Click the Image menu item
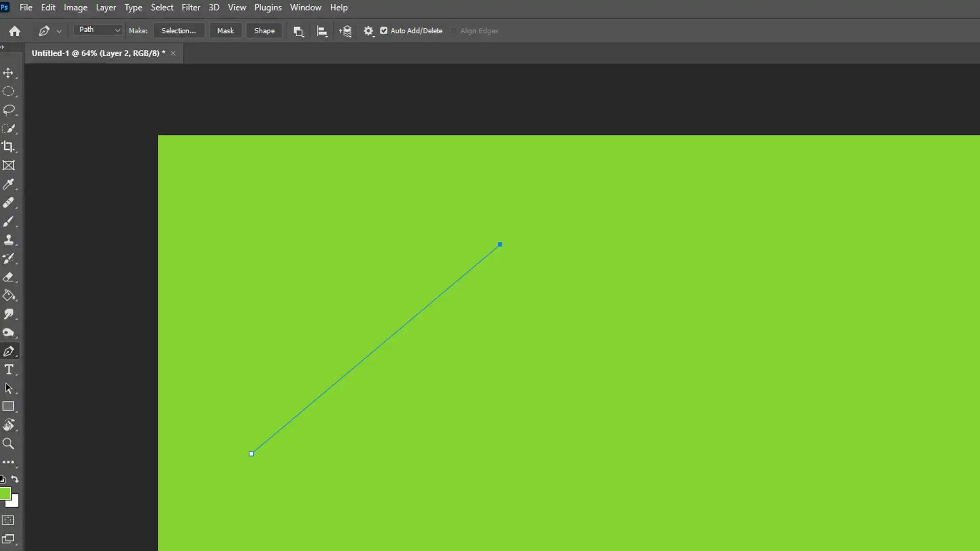Screen dimensions: 980x551 pyautogui.click(x=76, y=7)
